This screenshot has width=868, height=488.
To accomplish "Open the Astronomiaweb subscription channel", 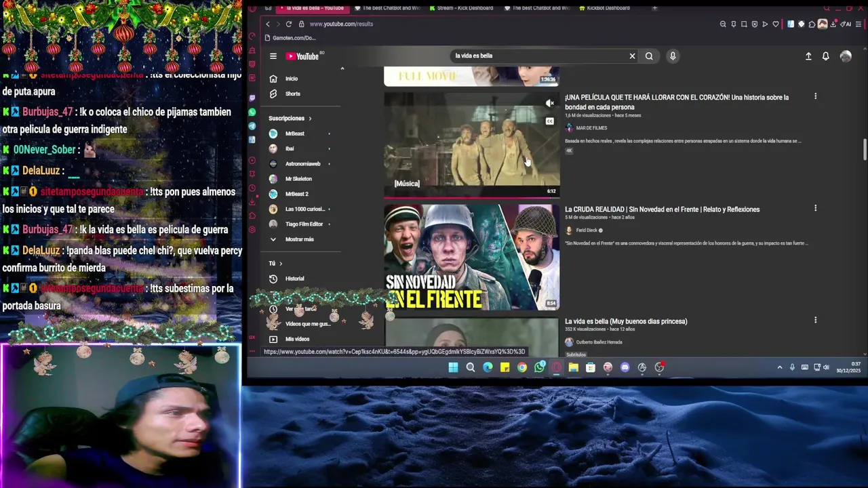I will pos(302,164).
